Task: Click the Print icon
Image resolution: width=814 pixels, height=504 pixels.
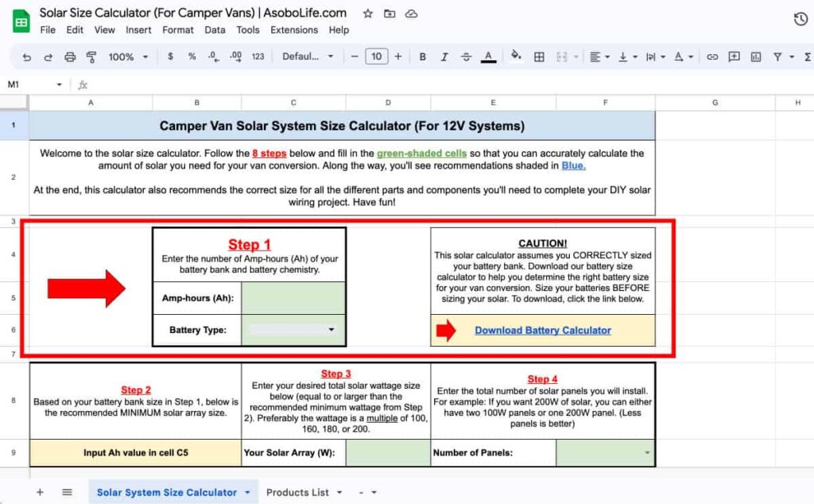Action: [x=70, y=57]
